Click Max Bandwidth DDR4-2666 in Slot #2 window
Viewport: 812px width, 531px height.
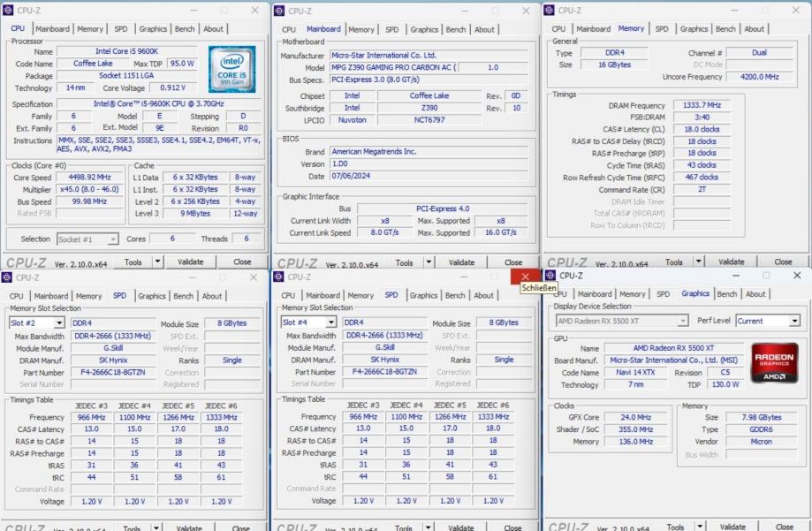[113, 336]
